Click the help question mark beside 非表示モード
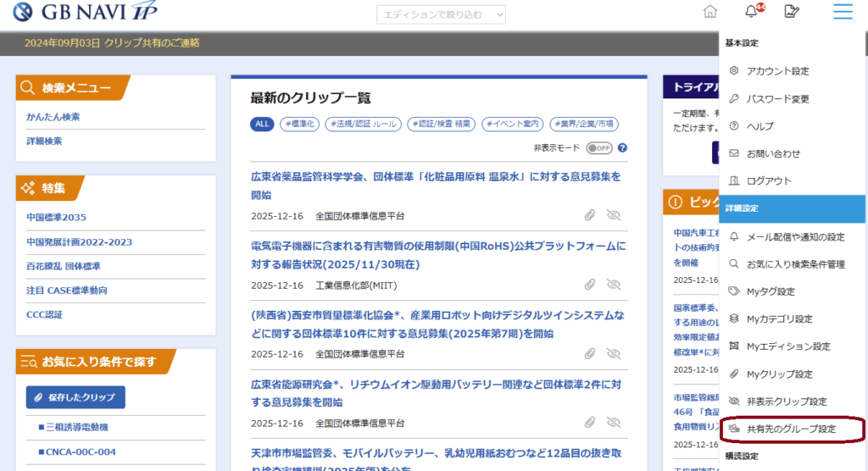 click(x=622, y=147)
